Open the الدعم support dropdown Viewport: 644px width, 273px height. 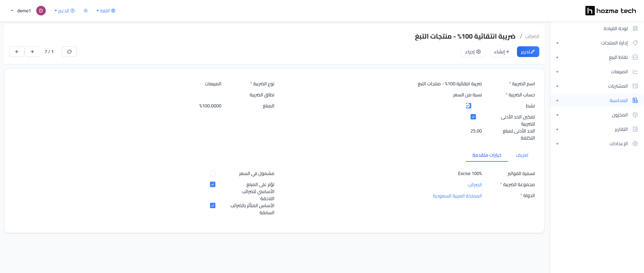64,11
